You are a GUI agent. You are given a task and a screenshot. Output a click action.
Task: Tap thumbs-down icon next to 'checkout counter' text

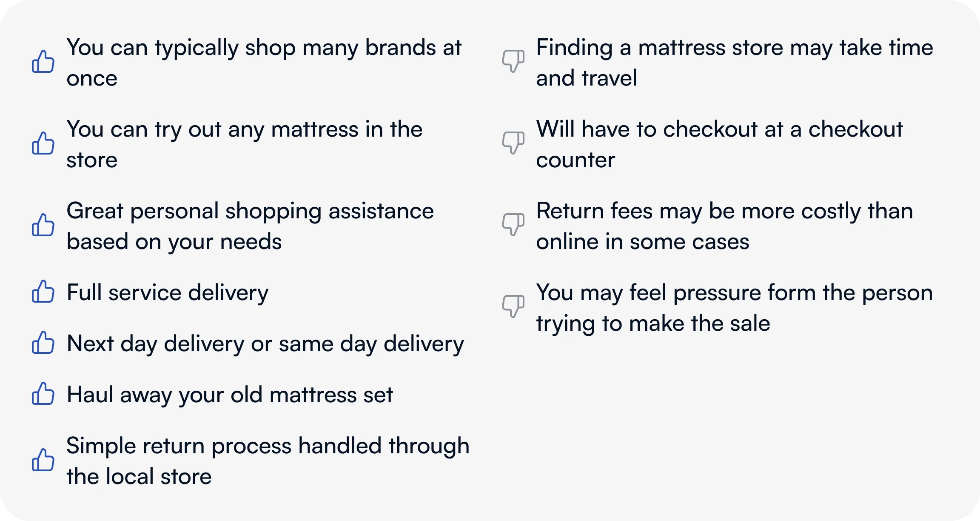513,143
